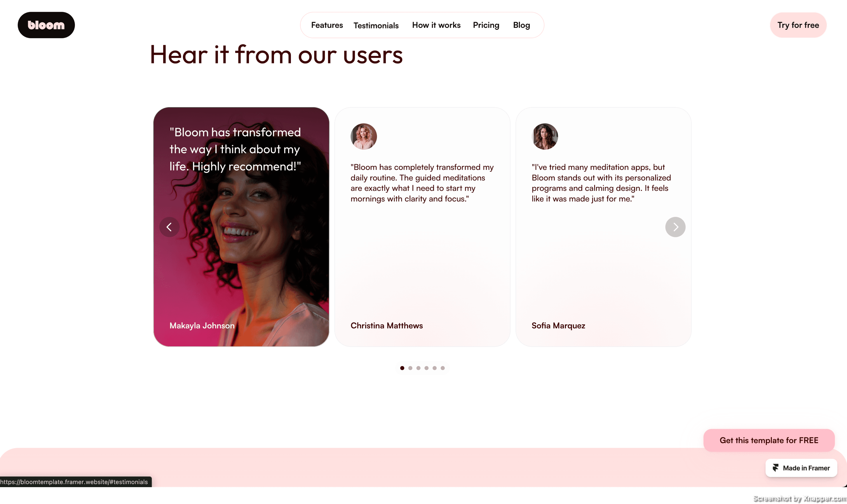Screen dimensions: 847x504
Task: Open the Blog nav link
Action: click(521, 25)
